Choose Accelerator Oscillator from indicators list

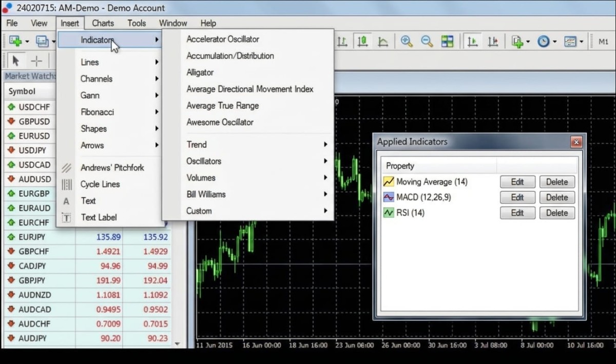point(223,39)
